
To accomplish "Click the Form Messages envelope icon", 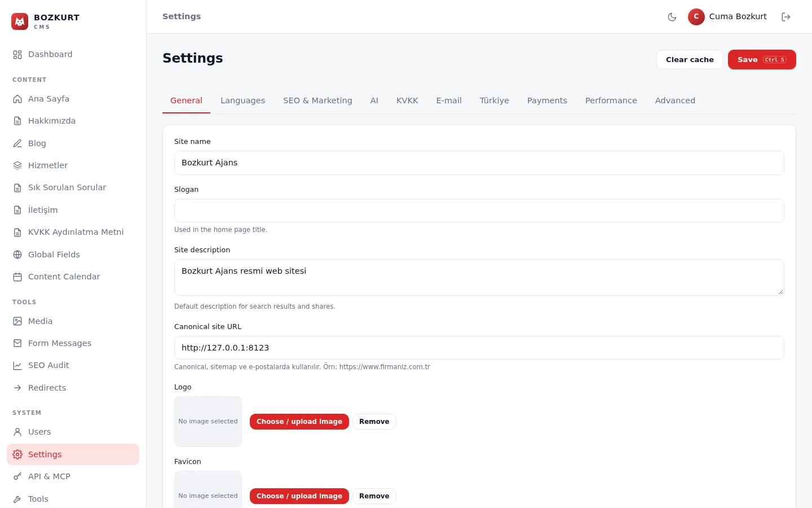I will (17, 343).
